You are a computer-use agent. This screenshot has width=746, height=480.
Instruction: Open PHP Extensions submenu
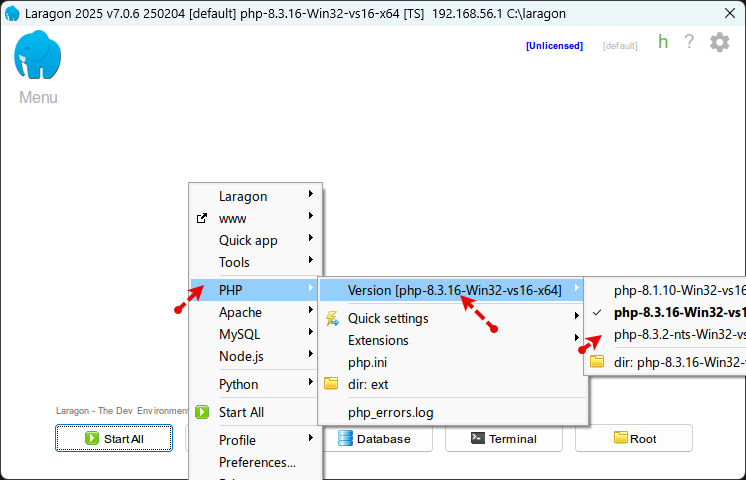pyautogui.click(x=453, y=340)
